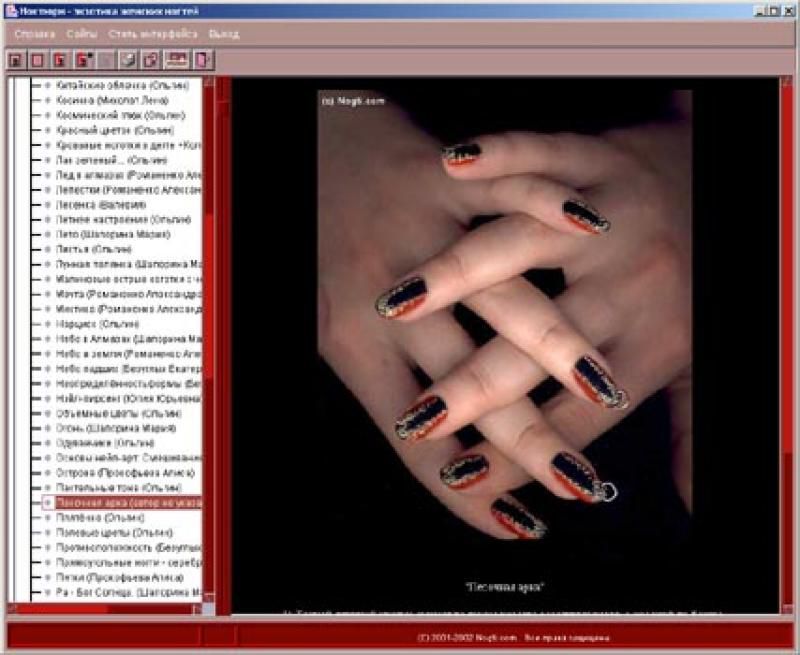Open the Справка menu

coord(36,33)
